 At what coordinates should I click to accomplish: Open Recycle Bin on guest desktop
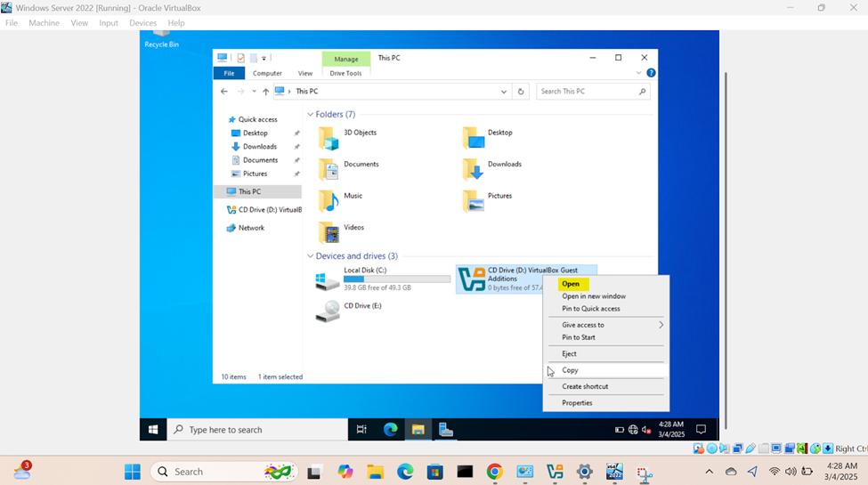161,39
